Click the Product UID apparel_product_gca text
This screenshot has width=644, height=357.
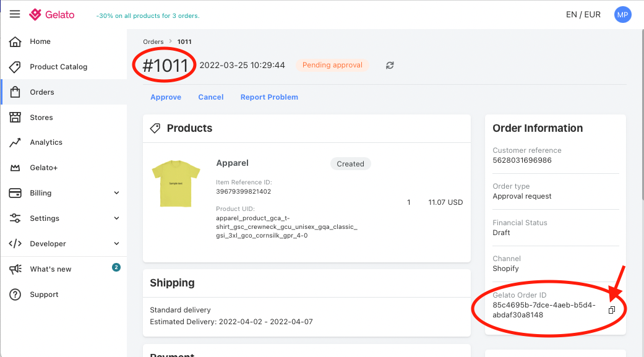coord(286,227)
